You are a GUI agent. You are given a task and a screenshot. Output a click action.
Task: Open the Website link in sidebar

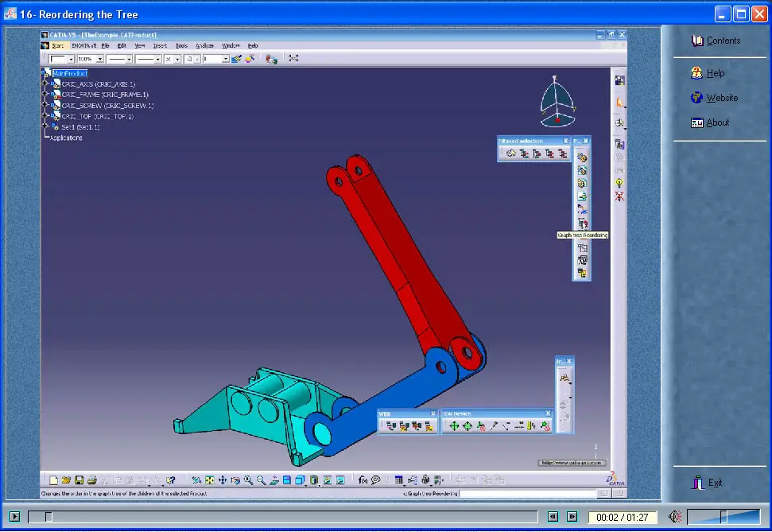point(715,98)
